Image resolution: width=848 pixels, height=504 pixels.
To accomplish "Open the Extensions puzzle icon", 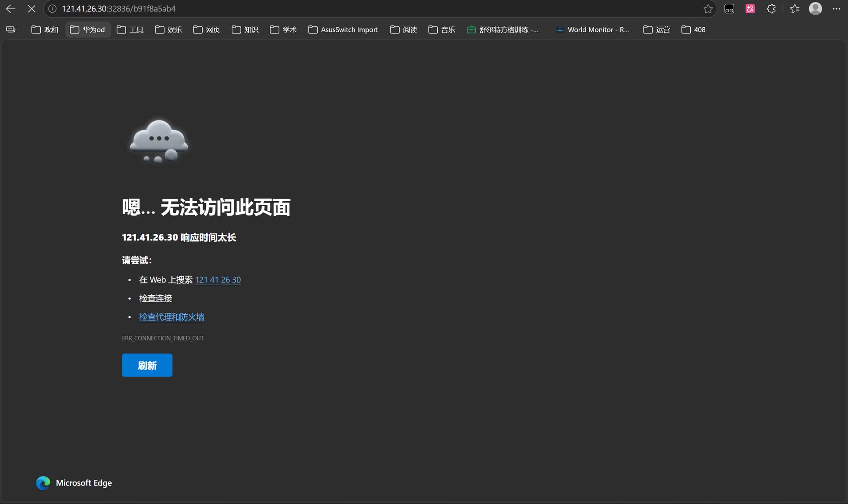I will [x=771, y=9].
